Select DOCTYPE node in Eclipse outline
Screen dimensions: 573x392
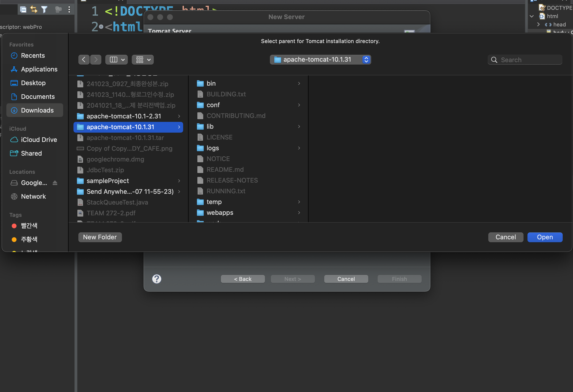(x=556, y=8)
